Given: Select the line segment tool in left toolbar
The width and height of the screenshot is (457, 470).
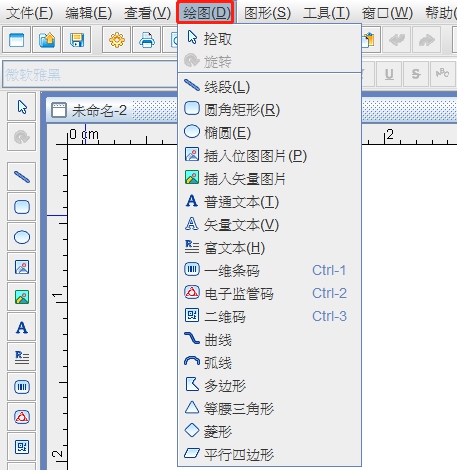Looking at the screenshot, I should coord(22,177).
